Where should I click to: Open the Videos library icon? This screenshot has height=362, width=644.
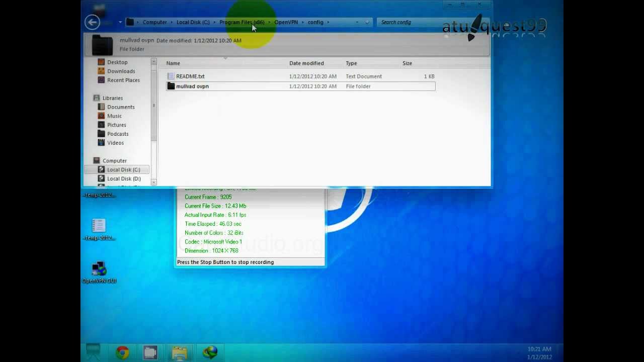(101, 143)
